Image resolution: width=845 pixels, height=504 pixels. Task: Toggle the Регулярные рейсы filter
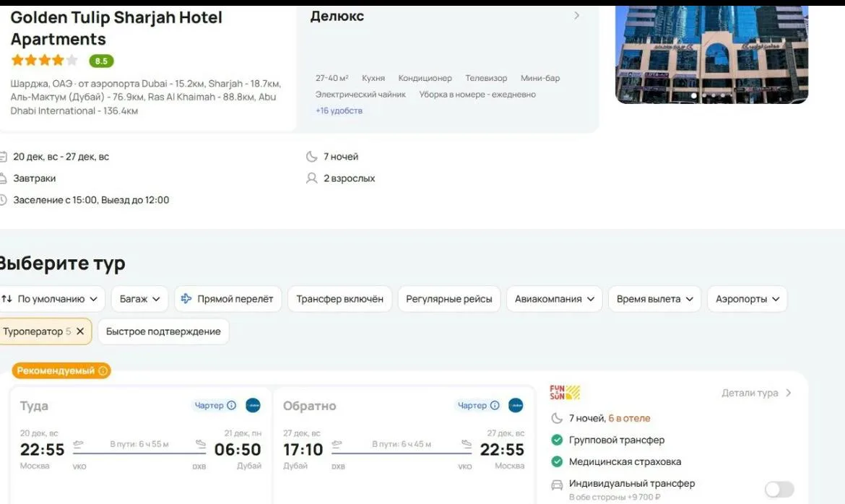449,299
